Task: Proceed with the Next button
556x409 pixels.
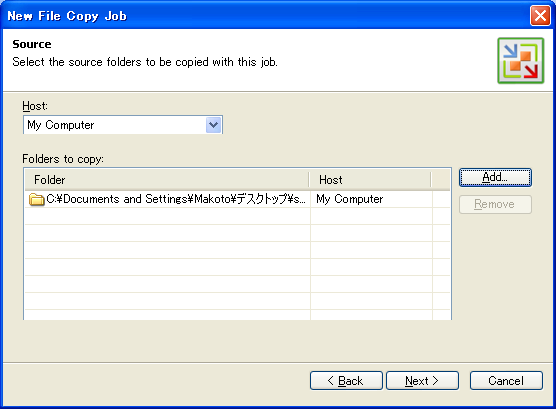Action: [x=422, y=381]
